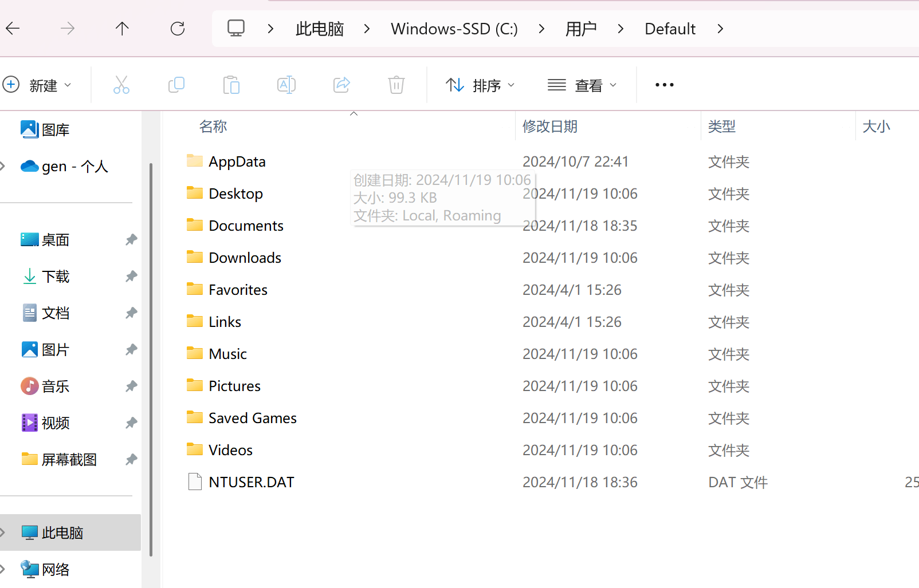Image resolution: width=919 pixels, height=588 pixels.
Task: Toggle the pin next to 下载
Action: tap(131, 276)
